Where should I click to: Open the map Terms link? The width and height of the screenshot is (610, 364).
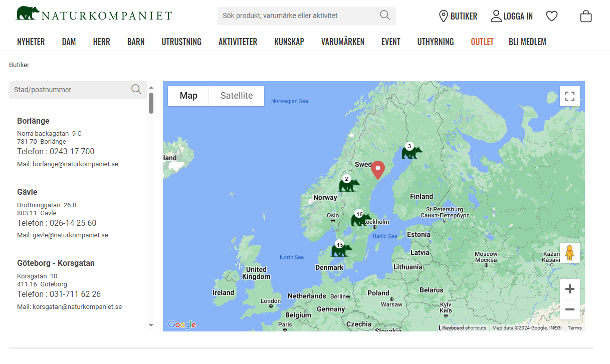pos(575,328)
